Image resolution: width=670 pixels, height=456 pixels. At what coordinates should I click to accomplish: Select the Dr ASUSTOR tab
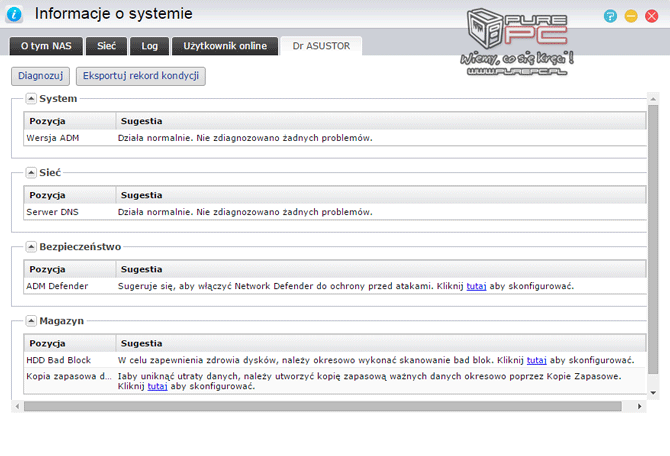point(321,46)
